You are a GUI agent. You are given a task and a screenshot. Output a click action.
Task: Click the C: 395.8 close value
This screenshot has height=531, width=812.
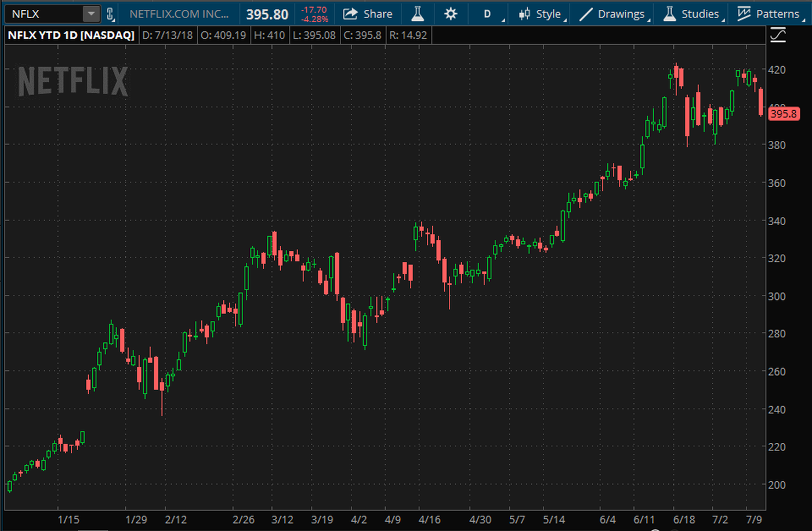coord(362,35)
